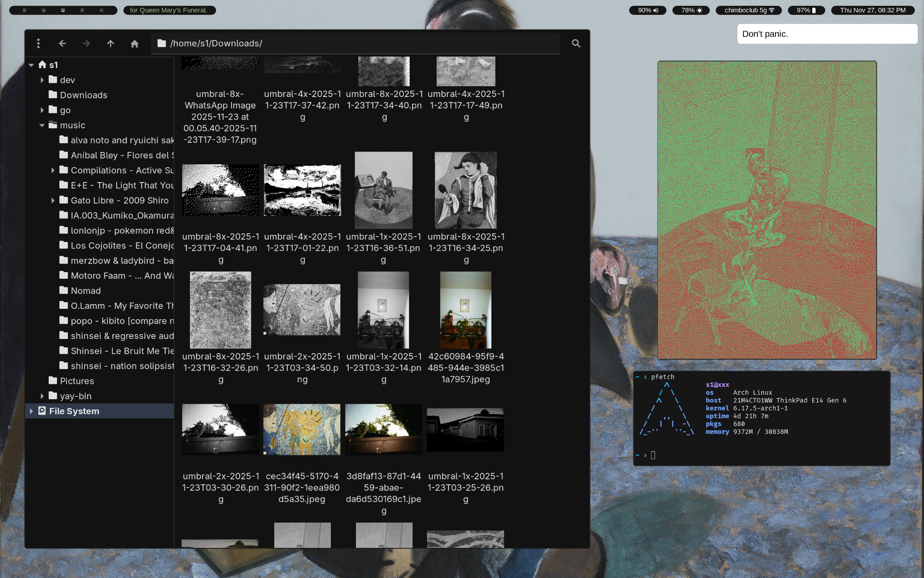Select umbral-8x-2025-11-23T16-34-25.png thumbnail
Screen dimensions: 924x578
[x=466, y=190]
